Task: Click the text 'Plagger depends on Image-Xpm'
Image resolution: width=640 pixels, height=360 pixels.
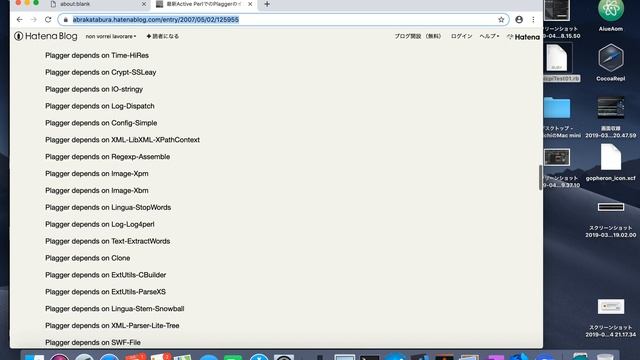Action: pos(97,173)
